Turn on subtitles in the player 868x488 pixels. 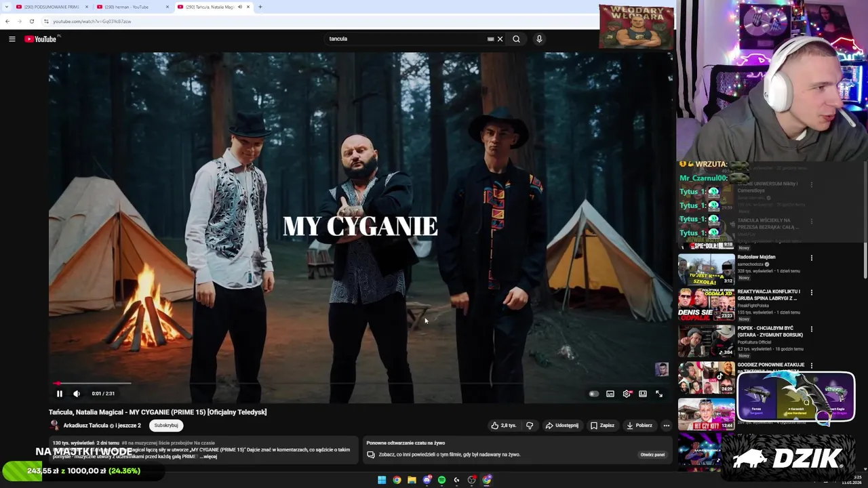pyautogui.click(x=610, y=394)
